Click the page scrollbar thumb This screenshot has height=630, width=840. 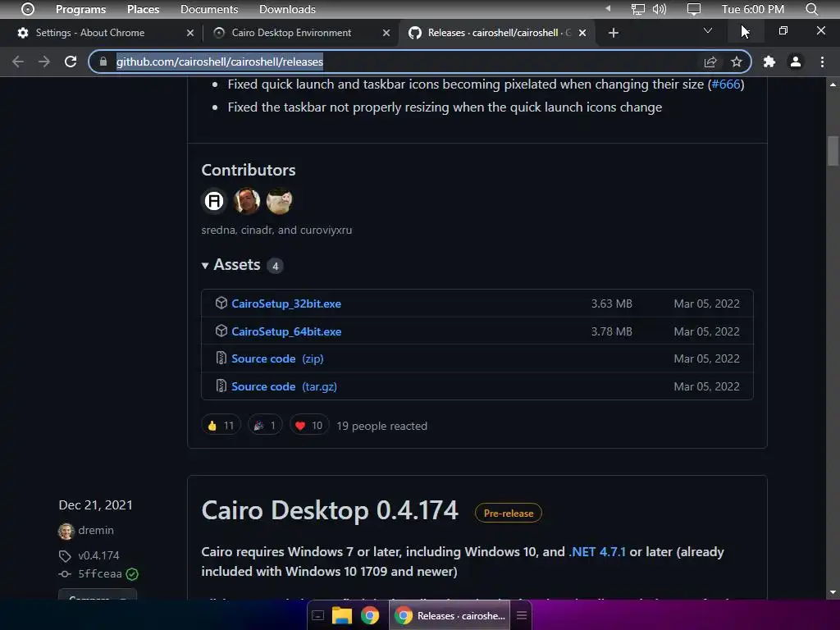[x=833, y=151]
